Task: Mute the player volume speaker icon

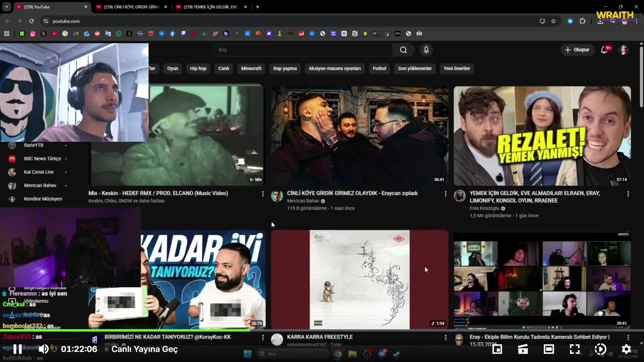Action: click(44, 349)
